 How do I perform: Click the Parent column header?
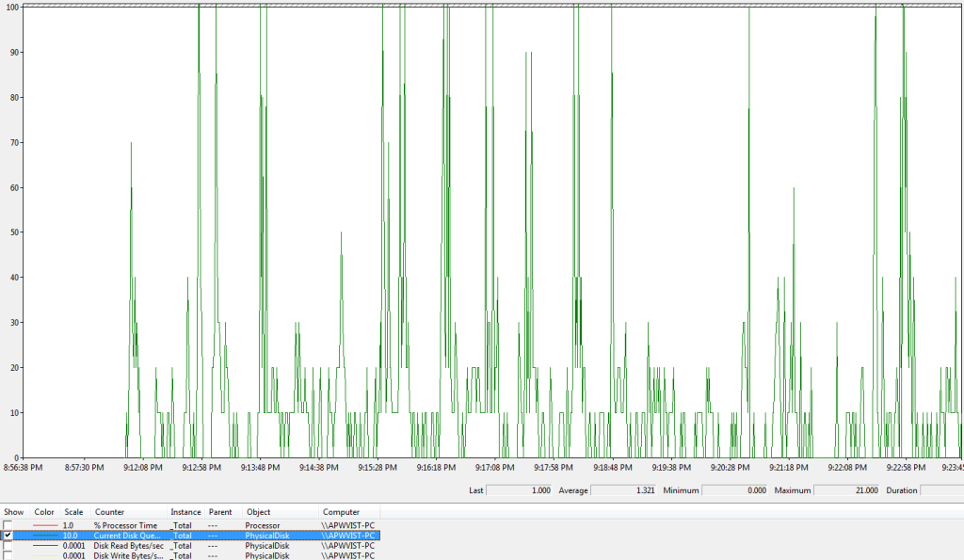[x=220, y=512]
